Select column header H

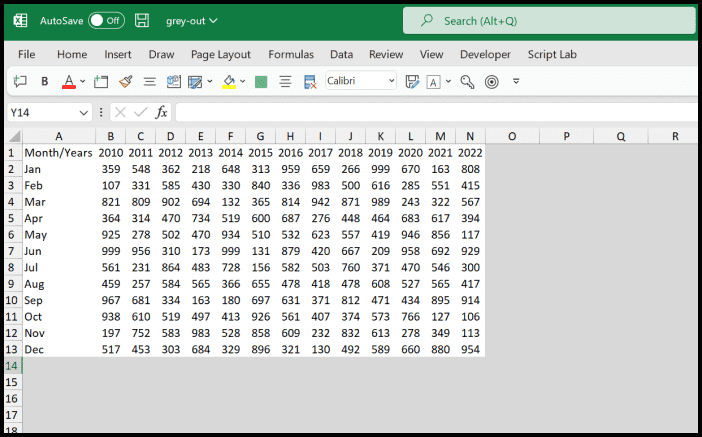(x=290, y=136)
